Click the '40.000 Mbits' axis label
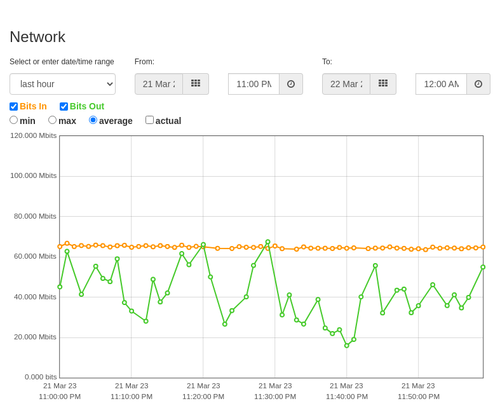 point(35,297)
